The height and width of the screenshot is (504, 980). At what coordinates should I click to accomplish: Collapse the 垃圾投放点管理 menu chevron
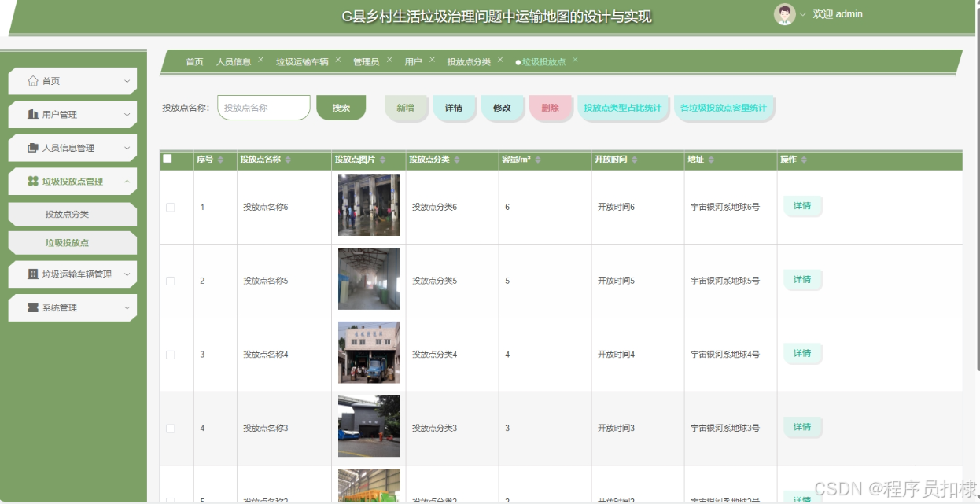coord(127,182)
